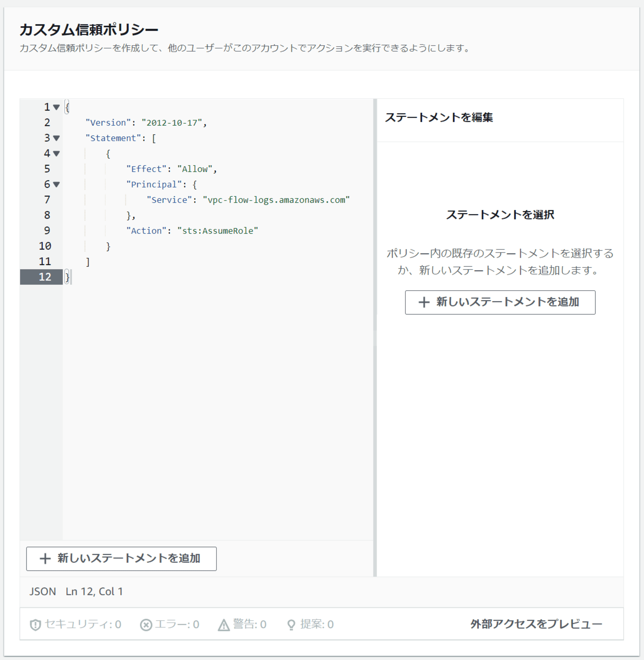
Task: Click the "sts:AssumeRole" value
Action: point(217,231)
